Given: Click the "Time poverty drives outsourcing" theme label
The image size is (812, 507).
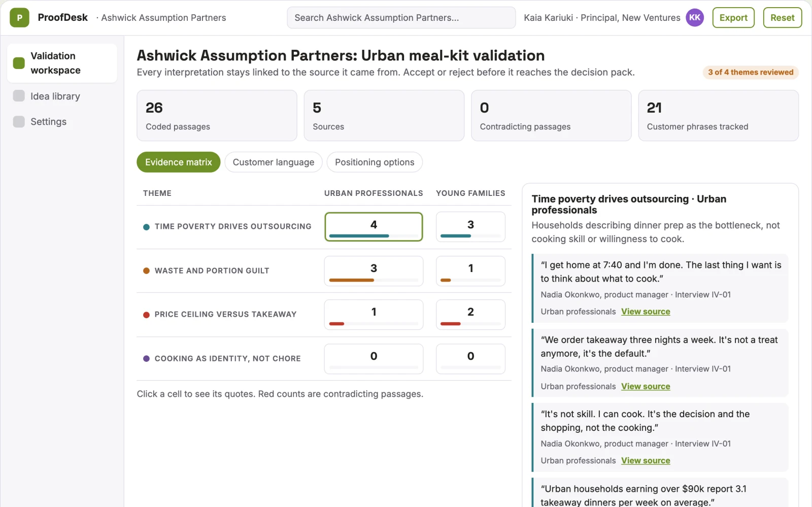Looking at the screenshot, I should [x=233, y=227].
